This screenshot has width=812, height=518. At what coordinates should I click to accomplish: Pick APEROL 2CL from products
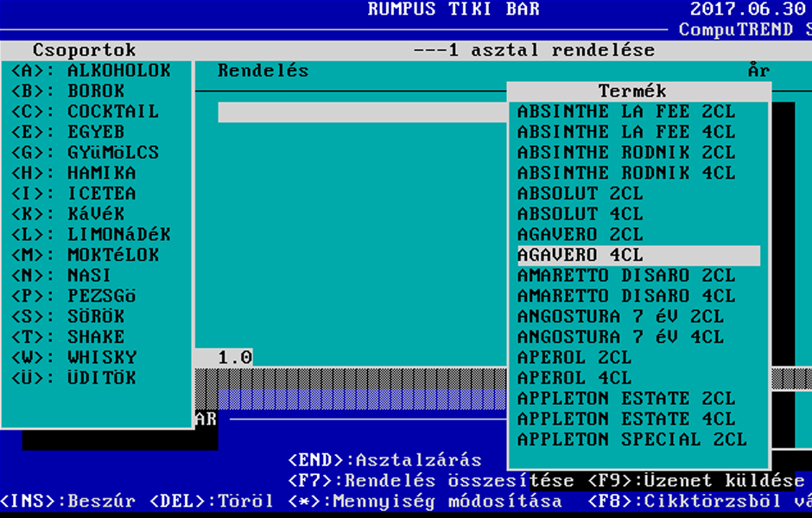click(x=574, y=357)
